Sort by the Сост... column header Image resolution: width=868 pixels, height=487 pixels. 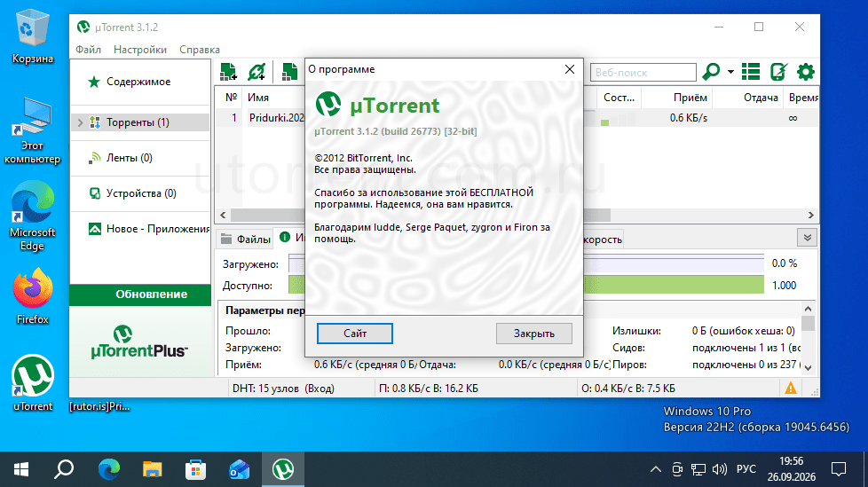coord(619,98)
